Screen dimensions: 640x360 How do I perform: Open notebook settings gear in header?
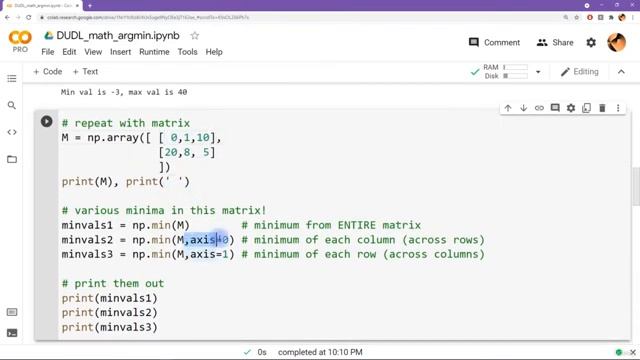591,42
